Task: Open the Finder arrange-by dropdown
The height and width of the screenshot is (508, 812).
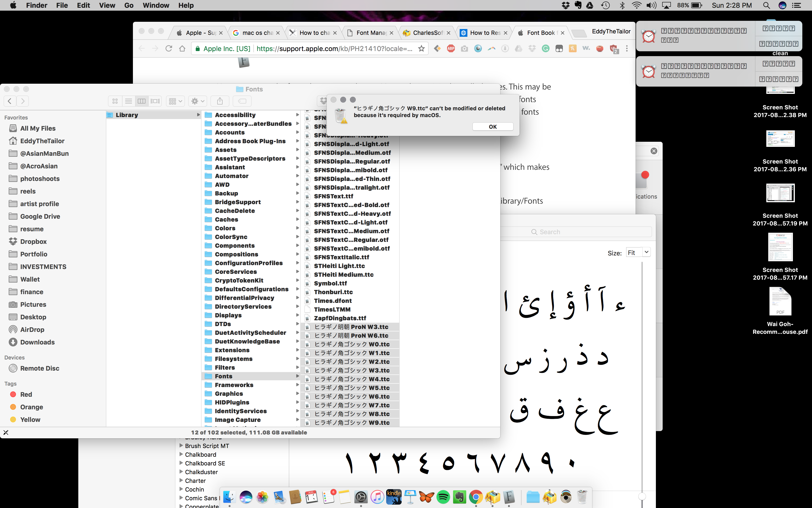Action: (x=175, y=101)
